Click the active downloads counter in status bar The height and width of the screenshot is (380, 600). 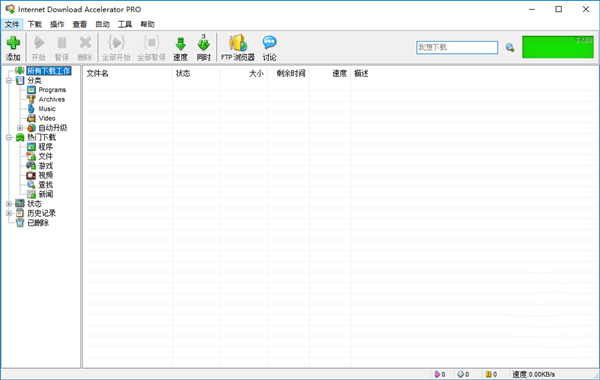click(x=440, y=374)
